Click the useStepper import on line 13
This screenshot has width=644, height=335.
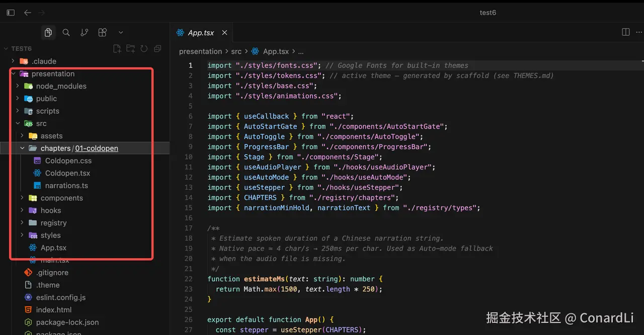click(265, 187)
